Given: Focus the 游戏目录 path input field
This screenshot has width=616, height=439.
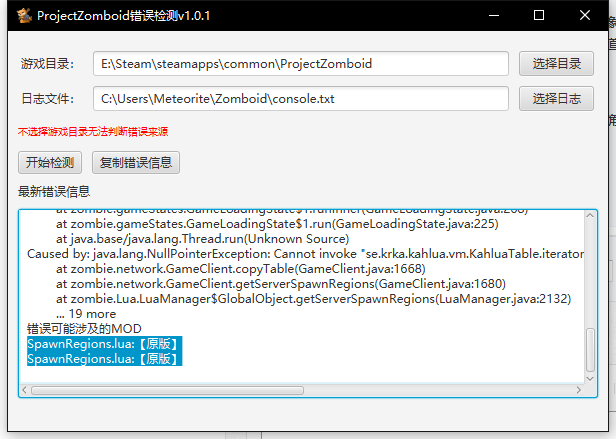Looking at the screenshot, I should click(301, 63).
